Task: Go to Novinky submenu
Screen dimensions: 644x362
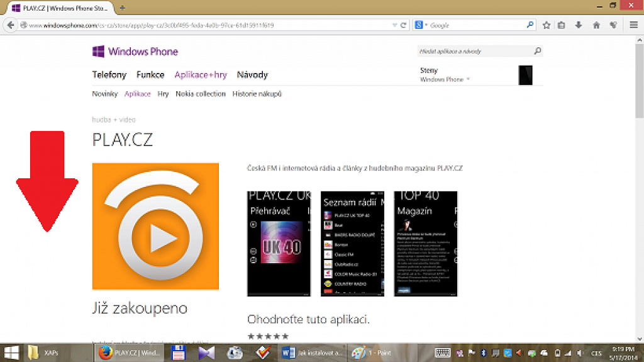Action: [x=105, y=94]
